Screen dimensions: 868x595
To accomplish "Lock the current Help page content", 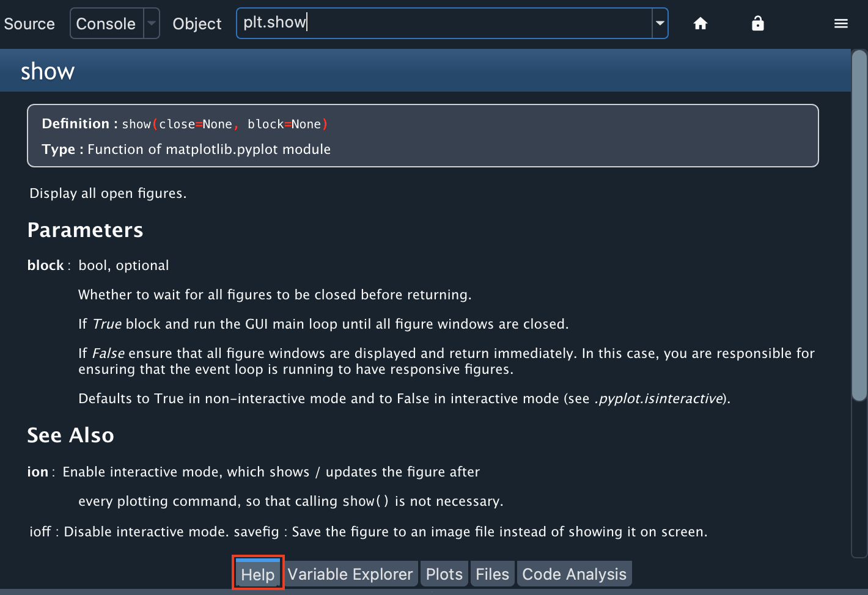I will click(757, 23).
